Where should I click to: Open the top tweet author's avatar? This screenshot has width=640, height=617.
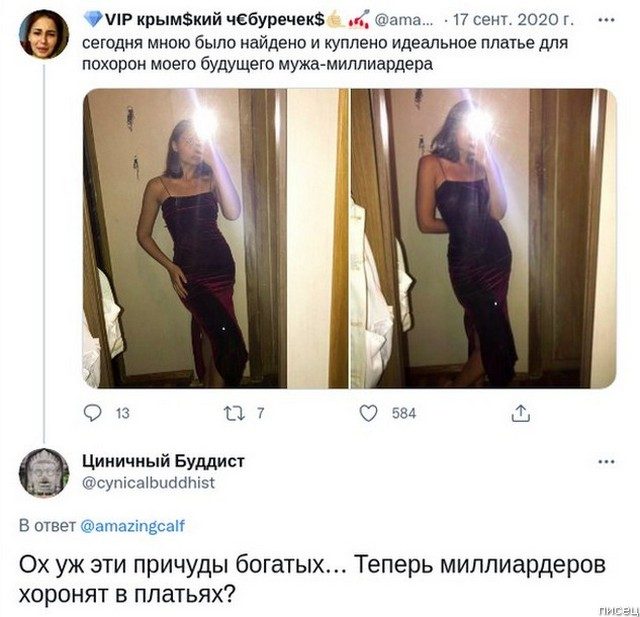tap(44, 34)
